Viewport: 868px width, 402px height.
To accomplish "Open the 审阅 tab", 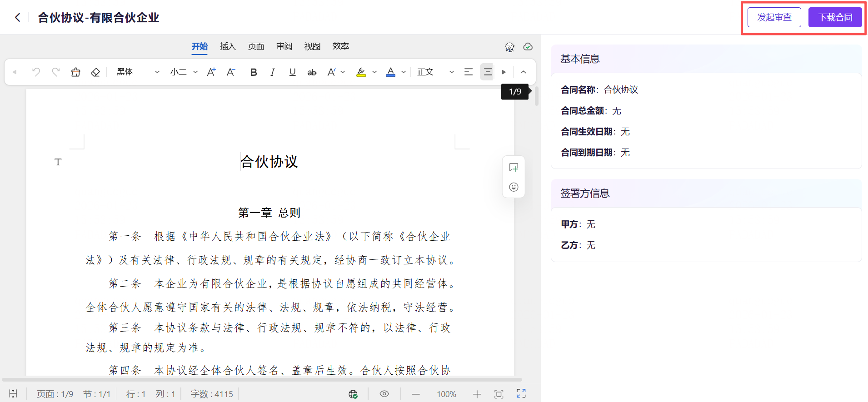I will pos(284,46).
